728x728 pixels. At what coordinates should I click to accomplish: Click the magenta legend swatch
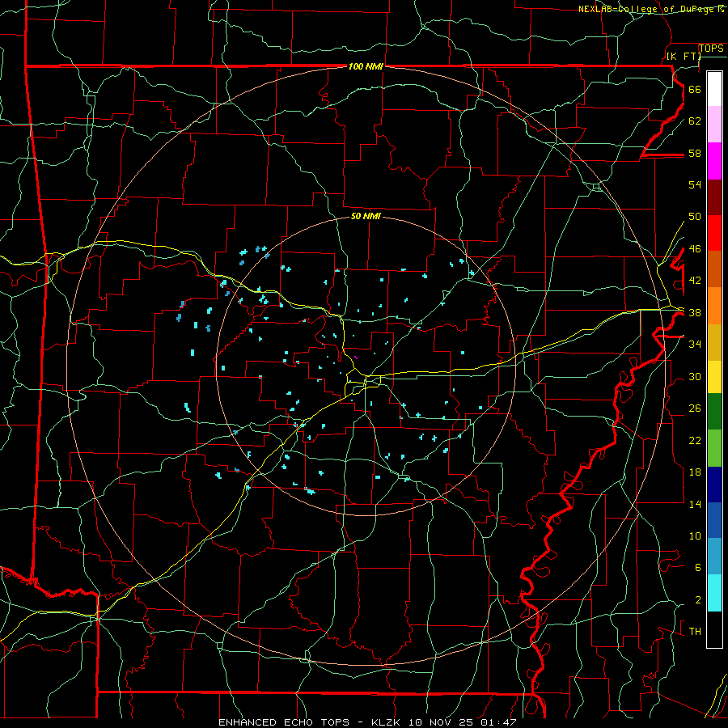pyautogui.click(x=714, y=161)
